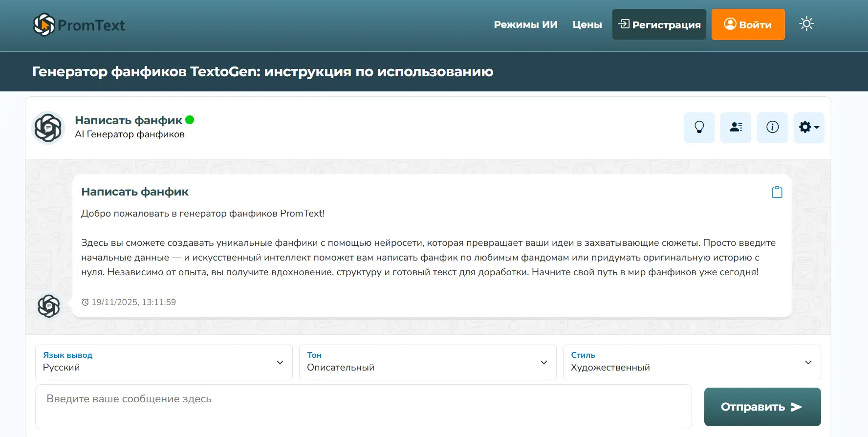The image size is (868, 437).
Task: Toggle the light/dark theme sun icon
Action: pyautogui.click(x=806, y=24)
